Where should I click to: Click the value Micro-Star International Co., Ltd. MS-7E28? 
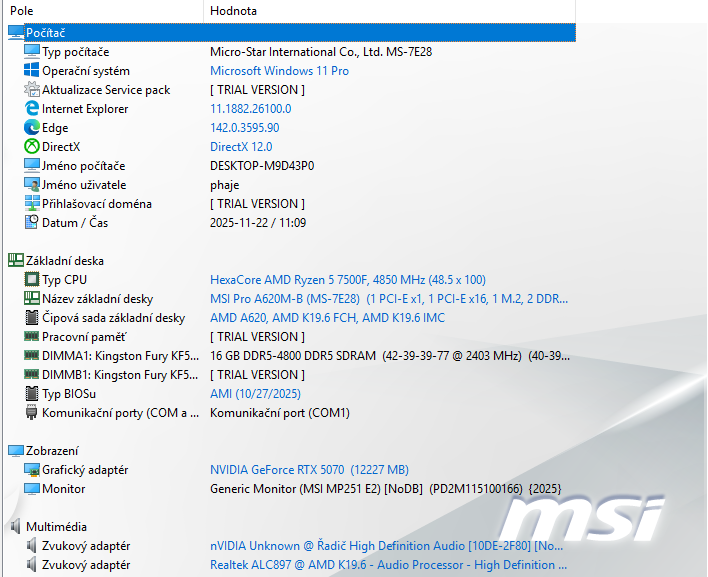[x=321, y=52]
